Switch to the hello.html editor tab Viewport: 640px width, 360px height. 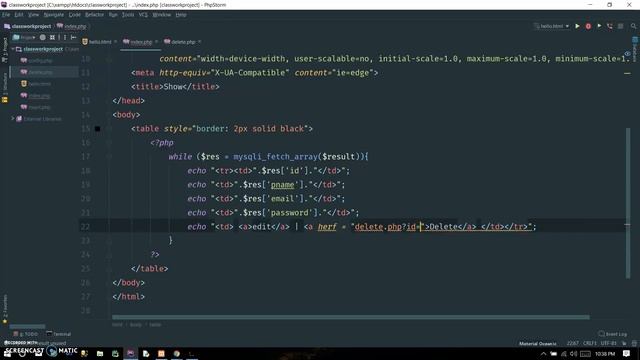coord(100,42)
